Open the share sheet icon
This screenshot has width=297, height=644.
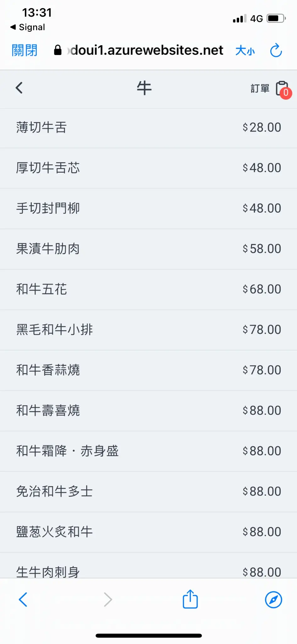190,599
